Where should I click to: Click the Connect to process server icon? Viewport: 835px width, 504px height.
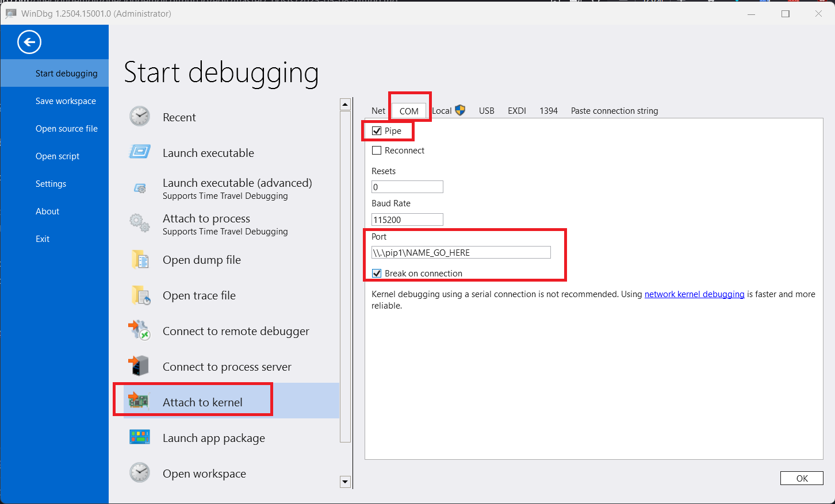pos(139,366)
